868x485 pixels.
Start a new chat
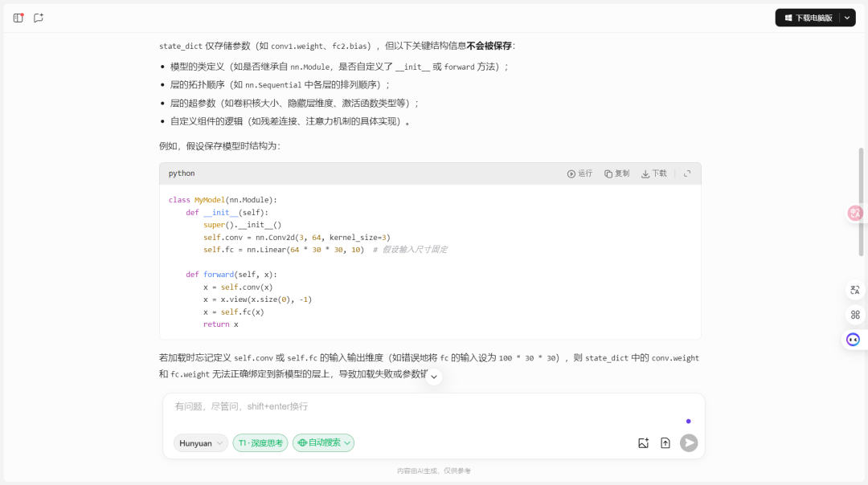38,18
